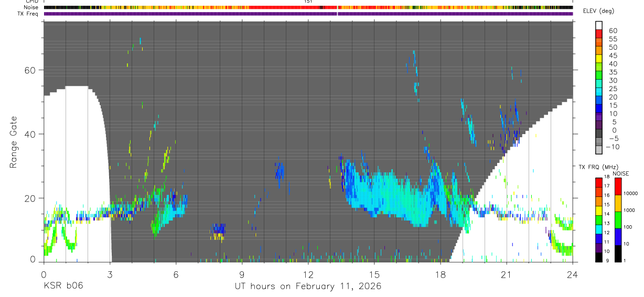The image size is (644, 297).
Task: Click the 'ELEV (deg)' color bar title
Action: coord(598,11)
